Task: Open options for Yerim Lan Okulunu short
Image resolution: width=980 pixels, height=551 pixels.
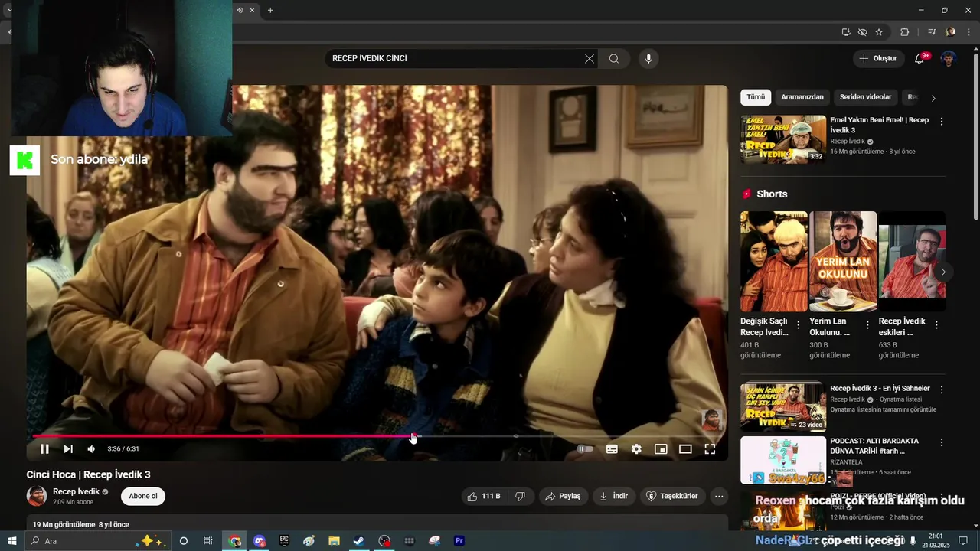Action: pyautogui.click(x=867, y=325)
